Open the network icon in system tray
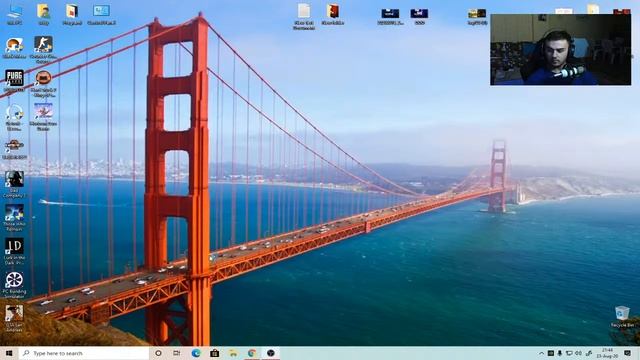640x360 pixels. coord(569,353)
